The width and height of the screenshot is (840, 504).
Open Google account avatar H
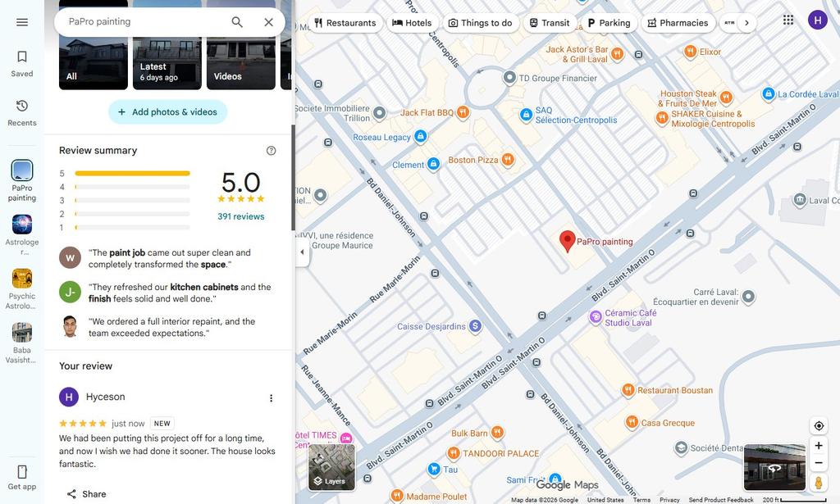click(818, 20)
